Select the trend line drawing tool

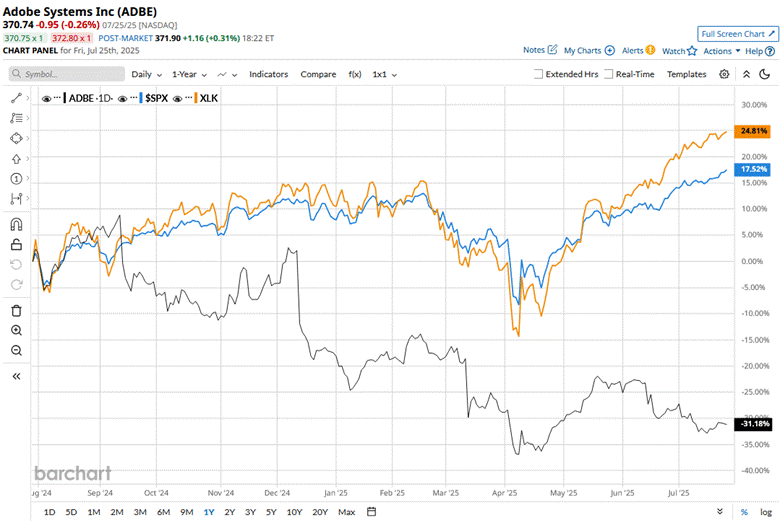[x=16, y=98]
